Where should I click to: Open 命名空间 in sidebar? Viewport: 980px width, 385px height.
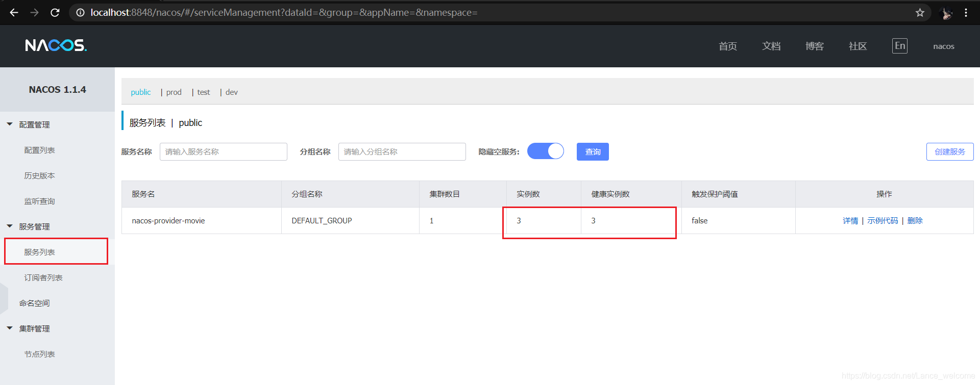[x=35, y=303]
